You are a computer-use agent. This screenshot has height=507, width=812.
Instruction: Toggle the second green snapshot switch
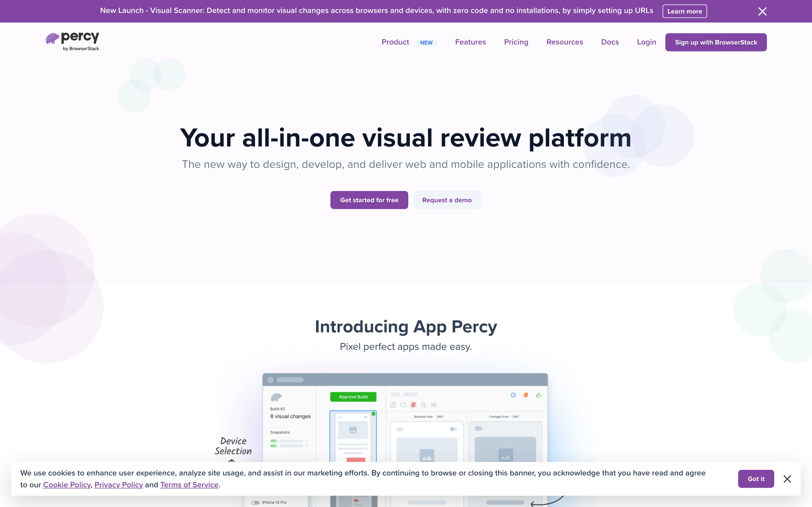tap(274, 446)
